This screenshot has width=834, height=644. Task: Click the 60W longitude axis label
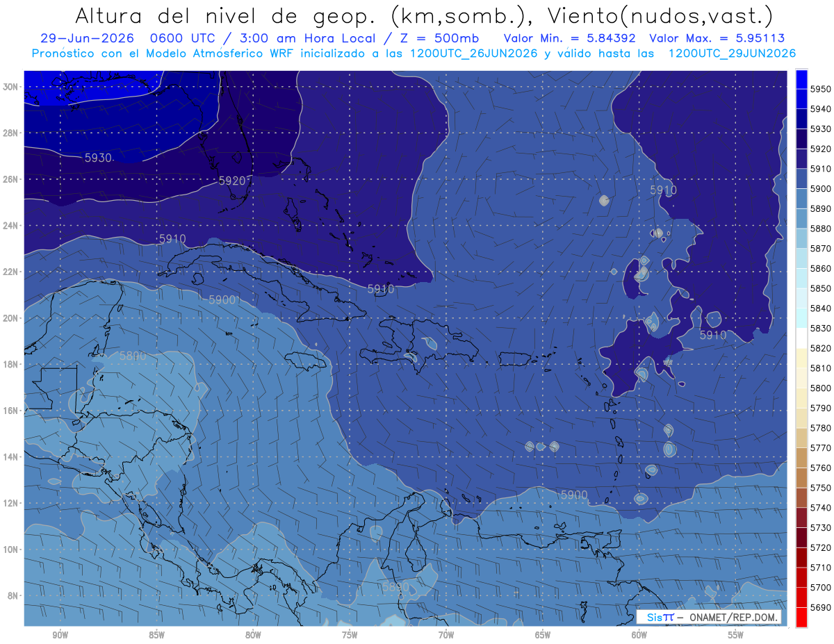pyautogui.click(x=639, y=635)
